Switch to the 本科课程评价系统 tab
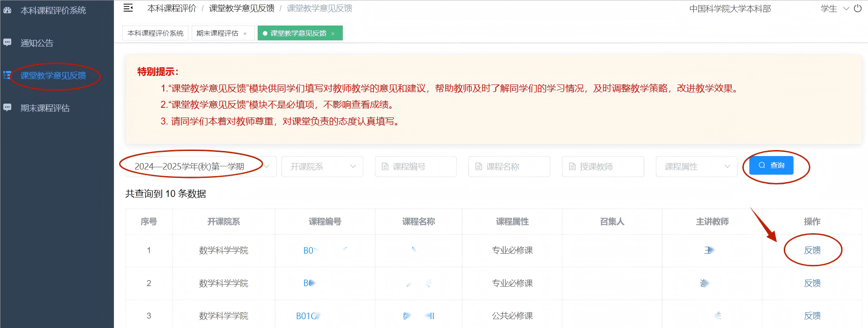 [155, 33]
